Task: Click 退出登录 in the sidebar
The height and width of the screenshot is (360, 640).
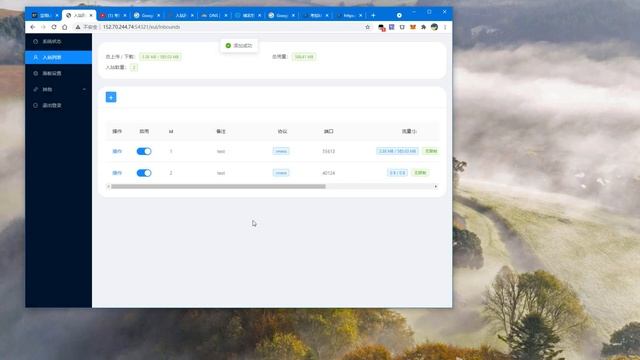Action: [58, 105]
